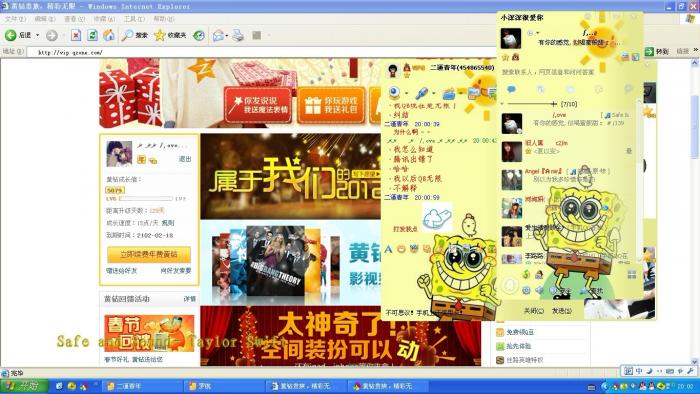
Task: Open the Mail icon in IE toolbar
Action: point(218,35)
